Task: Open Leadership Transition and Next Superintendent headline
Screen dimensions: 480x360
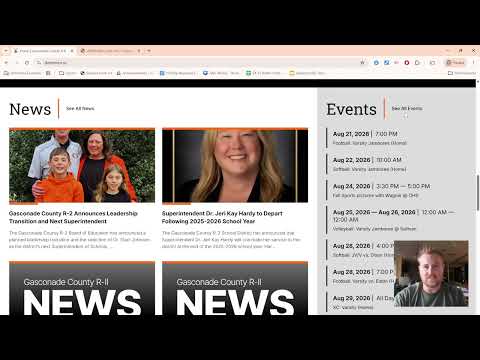Action: click(x=73, y=217)
